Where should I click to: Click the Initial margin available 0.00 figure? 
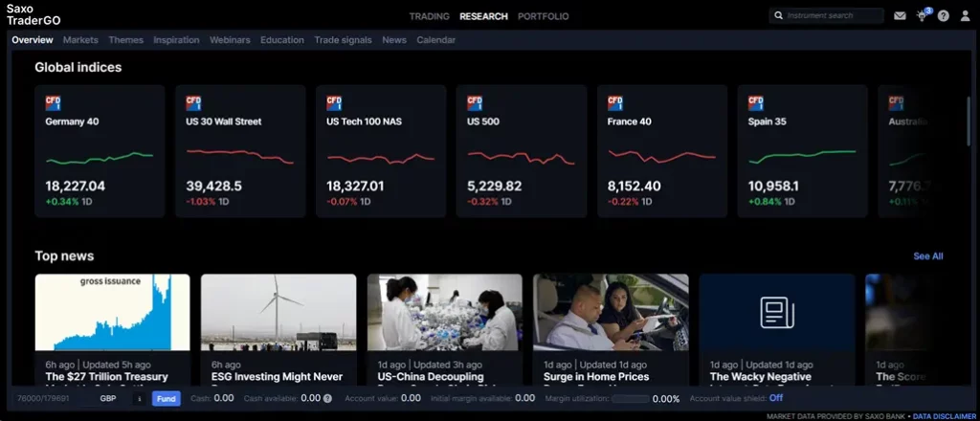click(x=525, y=398)
